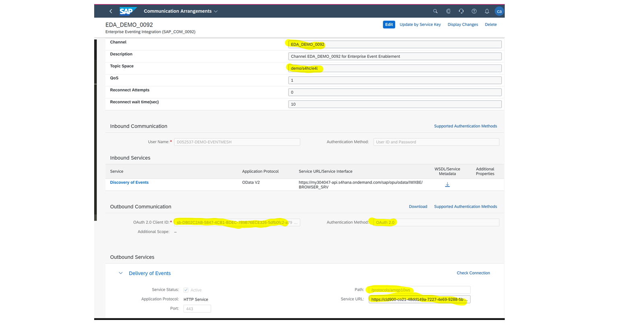Click the Port field showing 443
Viewport: 644px width, 324px height.
(x=197, y=309)
